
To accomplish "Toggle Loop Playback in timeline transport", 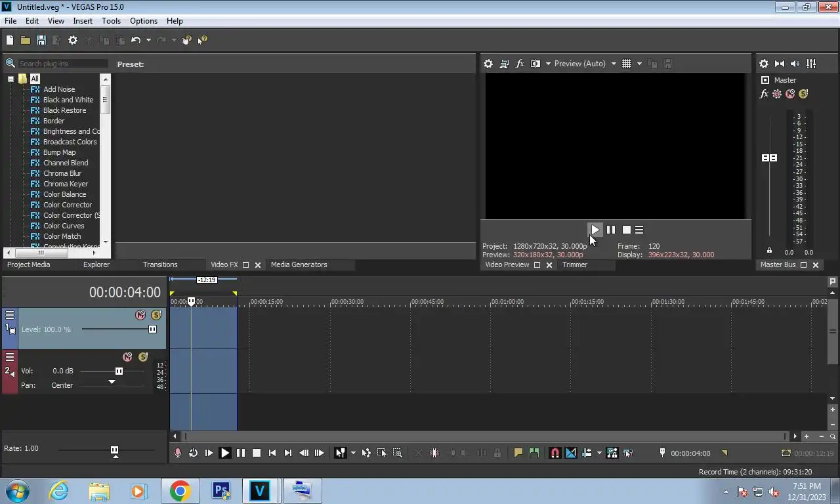I will [193, 453].
